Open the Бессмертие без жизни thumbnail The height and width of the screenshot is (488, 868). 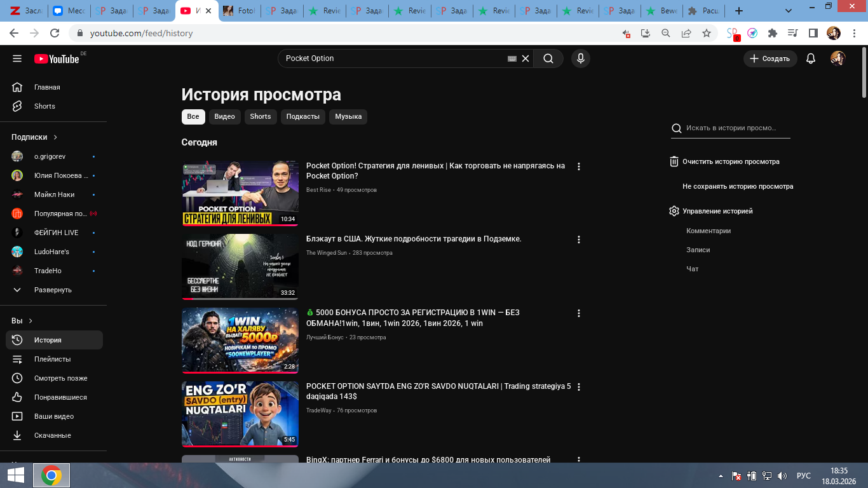(x=240, y=267)
